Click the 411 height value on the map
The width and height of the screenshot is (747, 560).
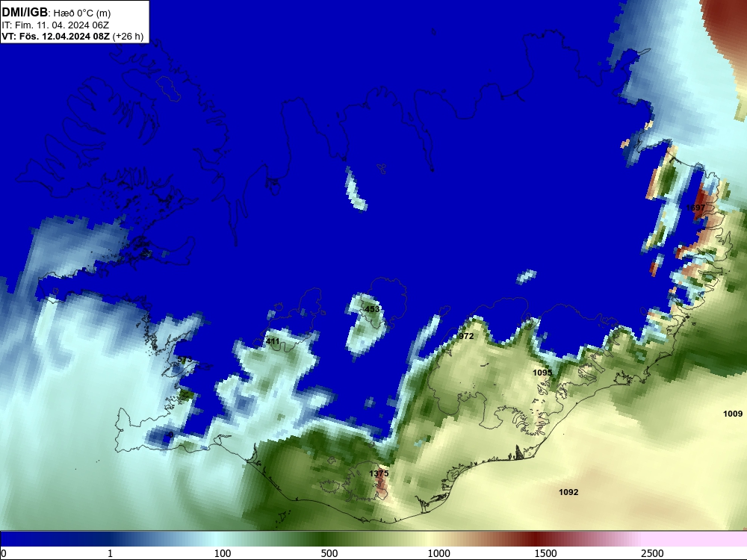[273, 341]
